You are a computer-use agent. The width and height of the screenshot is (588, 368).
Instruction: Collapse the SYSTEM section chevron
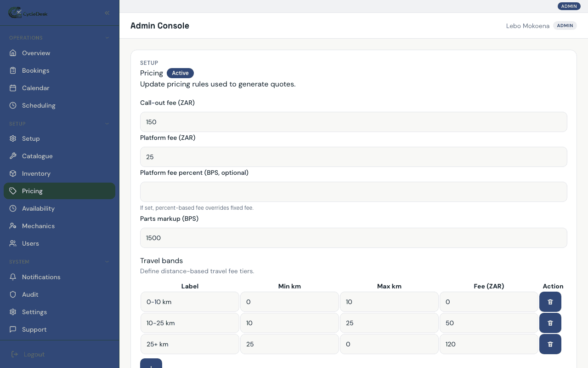[107, 261]
